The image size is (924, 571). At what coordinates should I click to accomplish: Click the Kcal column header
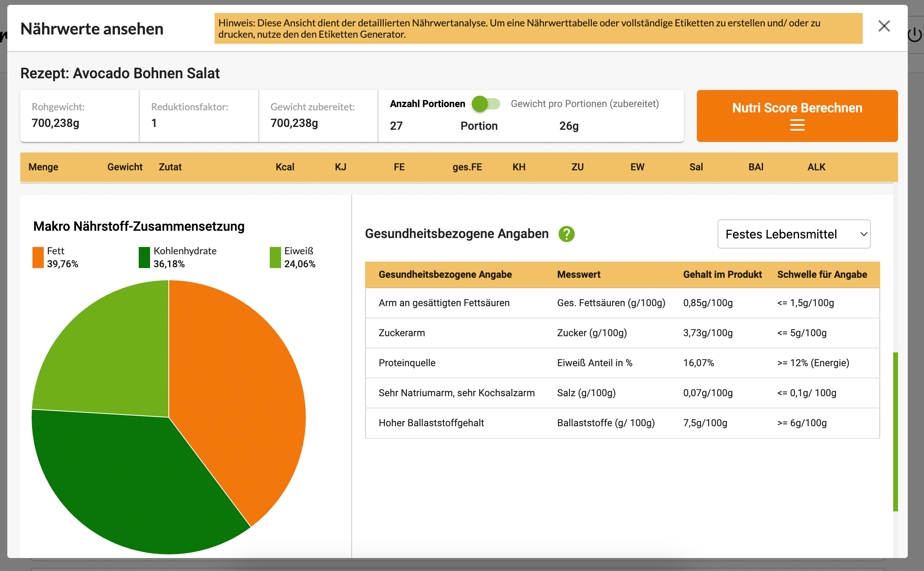285,167
